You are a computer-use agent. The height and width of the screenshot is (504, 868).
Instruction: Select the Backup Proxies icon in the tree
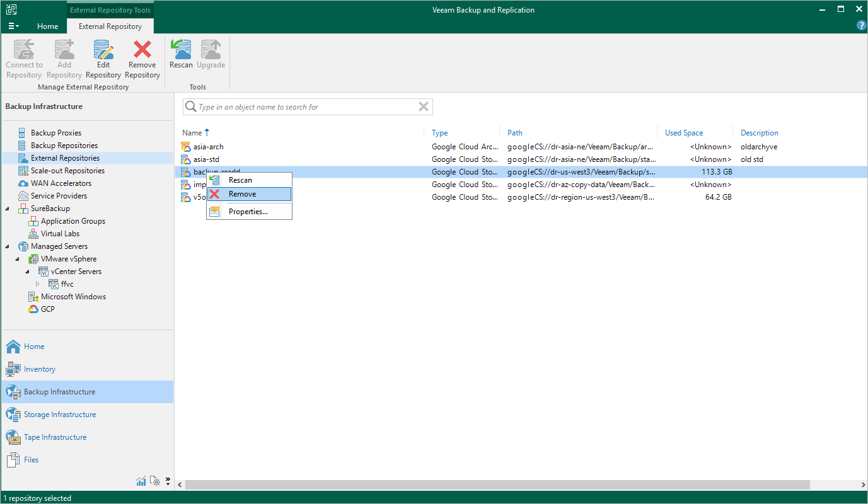pyautogui.click(x=23, y=133)
